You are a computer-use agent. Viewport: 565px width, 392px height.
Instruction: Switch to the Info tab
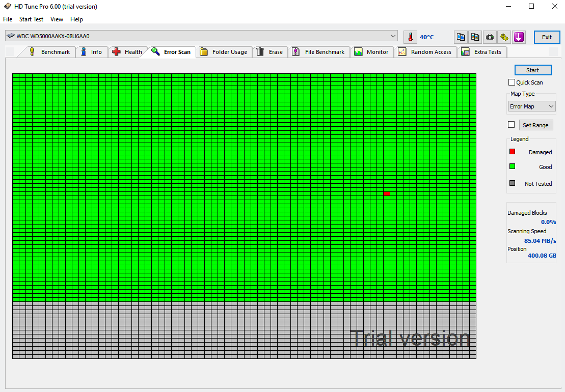[92, 52]
